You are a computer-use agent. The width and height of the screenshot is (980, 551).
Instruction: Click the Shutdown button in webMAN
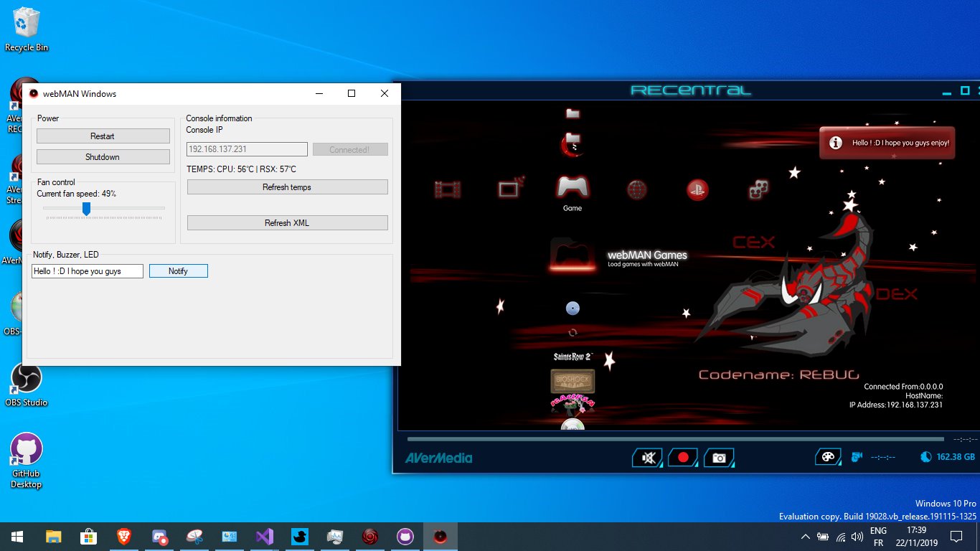[x=103, y=157]
